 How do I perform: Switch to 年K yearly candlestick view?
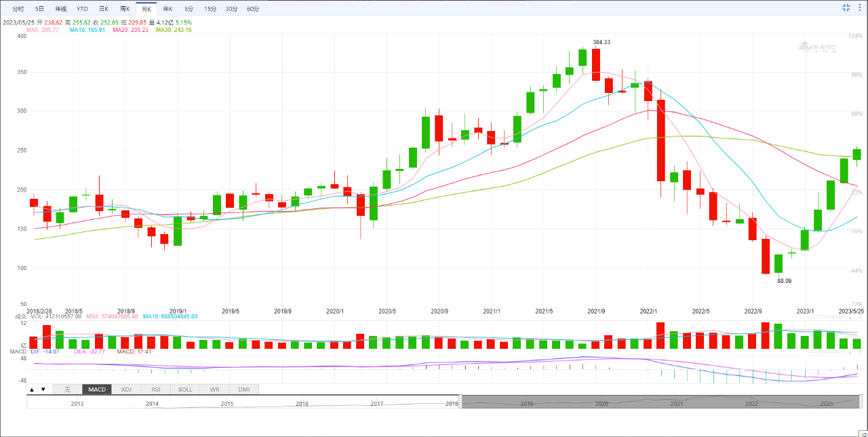167,9
